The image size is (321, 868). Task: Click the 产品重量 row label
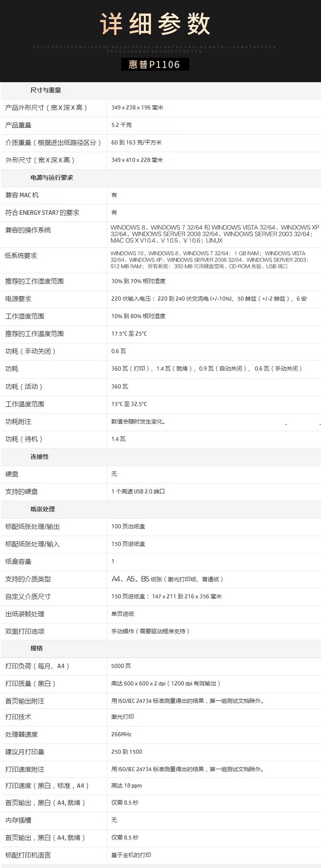18,125
